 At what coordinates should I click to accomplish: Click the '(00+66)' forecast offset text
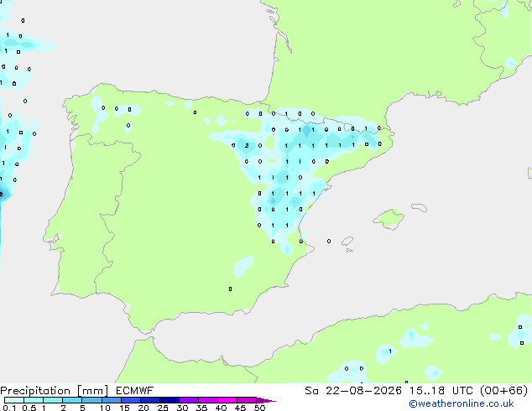(504, 391)
